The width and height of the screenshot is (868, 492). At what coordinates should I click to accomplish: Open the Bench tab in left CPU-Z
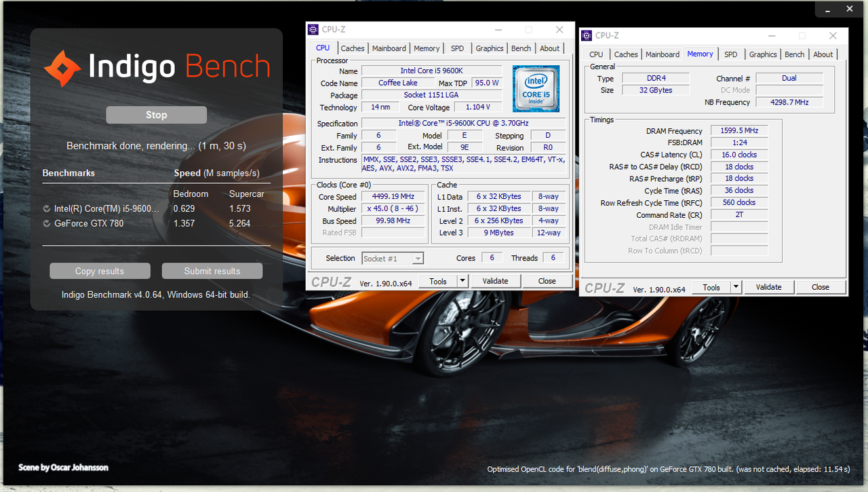click(521, 48)
